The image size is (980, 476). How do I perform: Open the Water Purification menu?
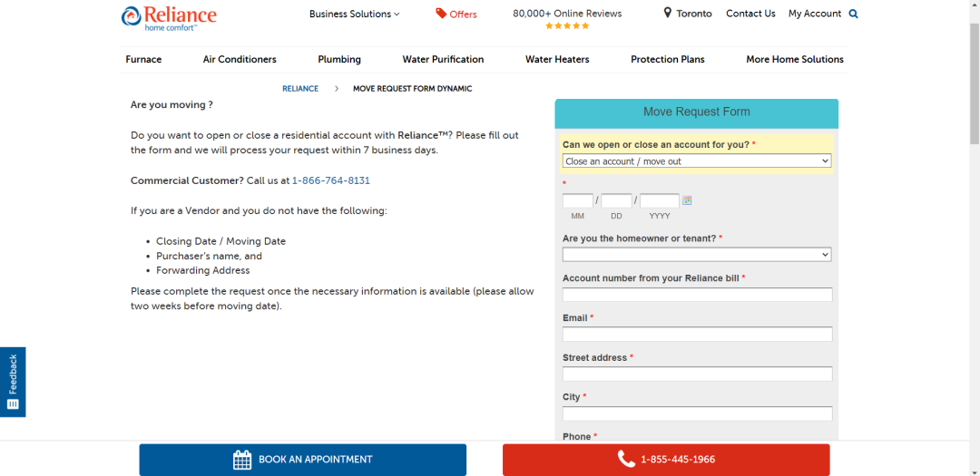coord(443,59)
